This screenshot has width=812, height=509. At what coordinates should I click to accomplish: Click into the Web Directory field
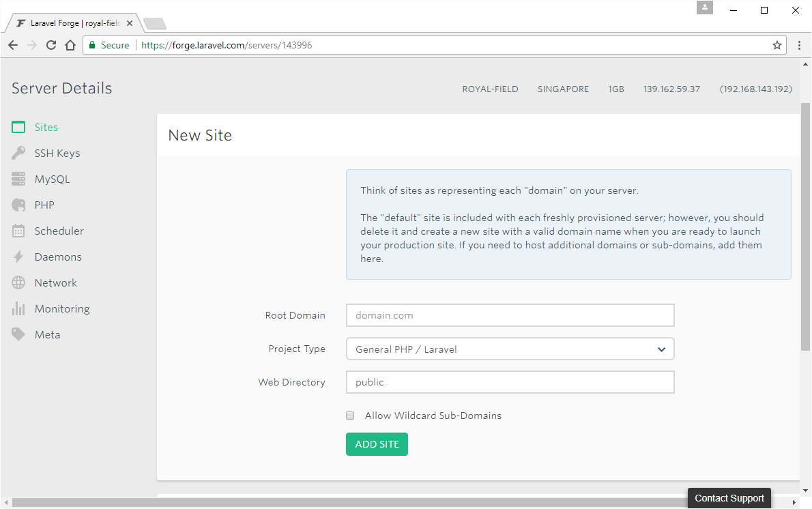pyautogui.click(x=510, y=383)
